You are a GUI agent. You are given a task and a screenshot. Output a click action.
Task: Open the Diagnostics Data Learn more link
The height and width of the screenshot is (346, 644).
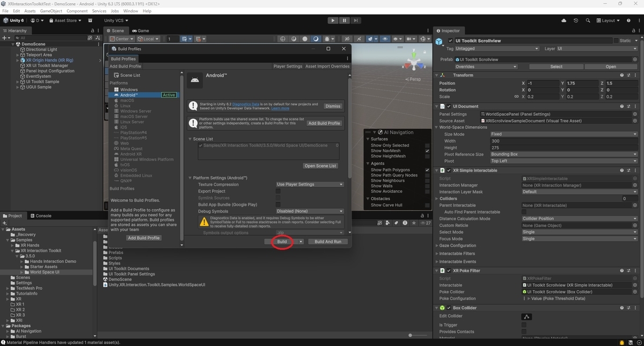point(280,108)
